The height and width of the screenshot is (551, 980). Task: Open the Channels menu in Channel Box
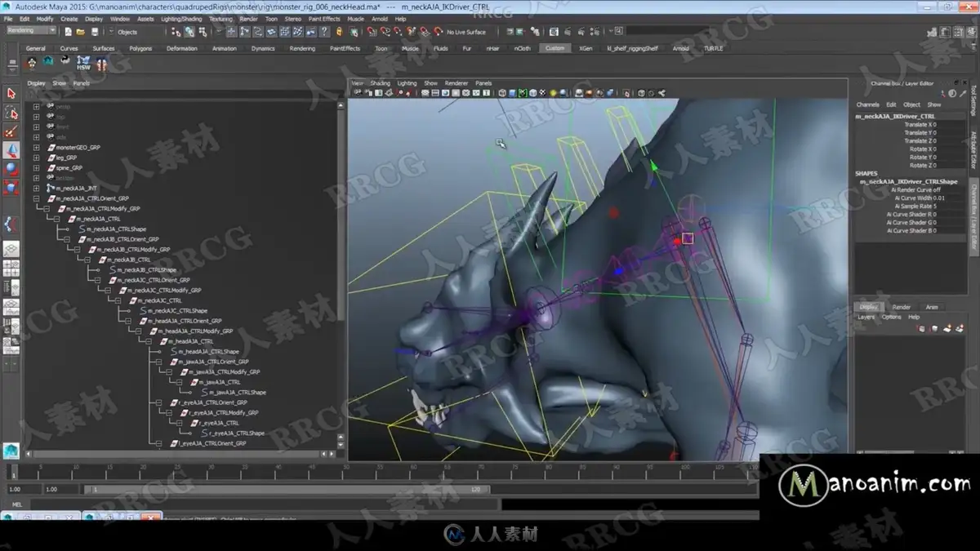coord(867,104)
